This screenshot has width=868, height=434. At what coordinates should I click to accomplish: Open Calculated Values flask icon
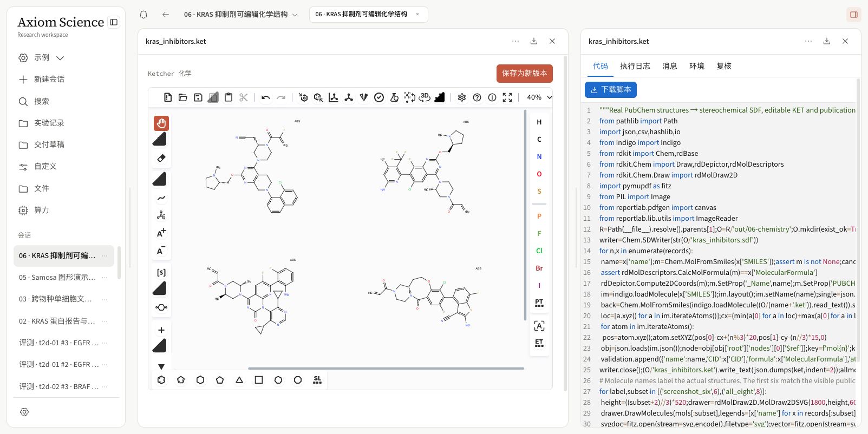[394, 97]
